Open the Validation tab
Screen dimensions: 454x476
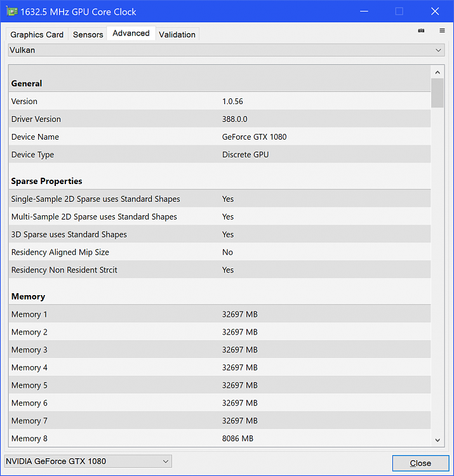(x=177, y=35)
